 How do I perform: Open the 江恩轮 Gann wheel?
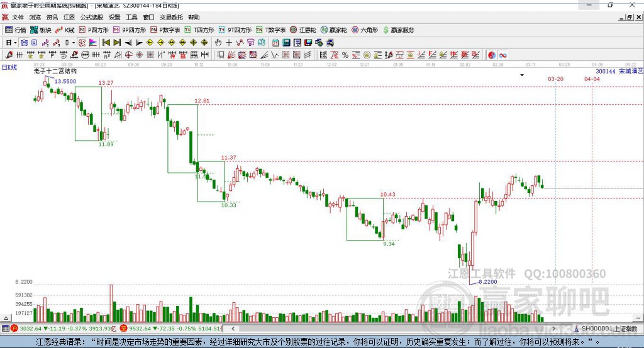click(303, 30)
